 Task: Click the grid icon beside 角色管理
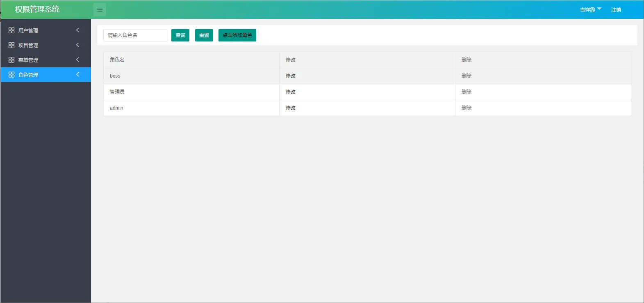[11, 75]
